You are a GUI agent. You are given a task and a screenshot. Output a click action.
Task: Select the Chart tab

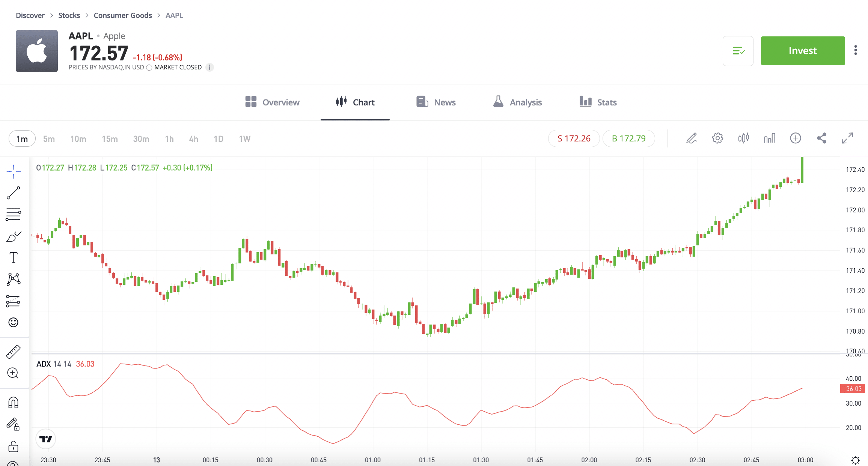point(355,102)
